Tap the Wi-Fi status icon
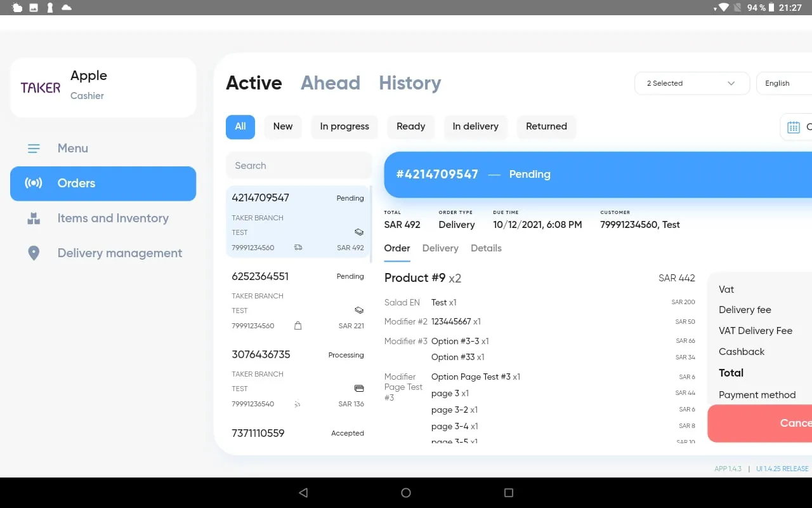 pyautogui.click(x=723, y=8)
